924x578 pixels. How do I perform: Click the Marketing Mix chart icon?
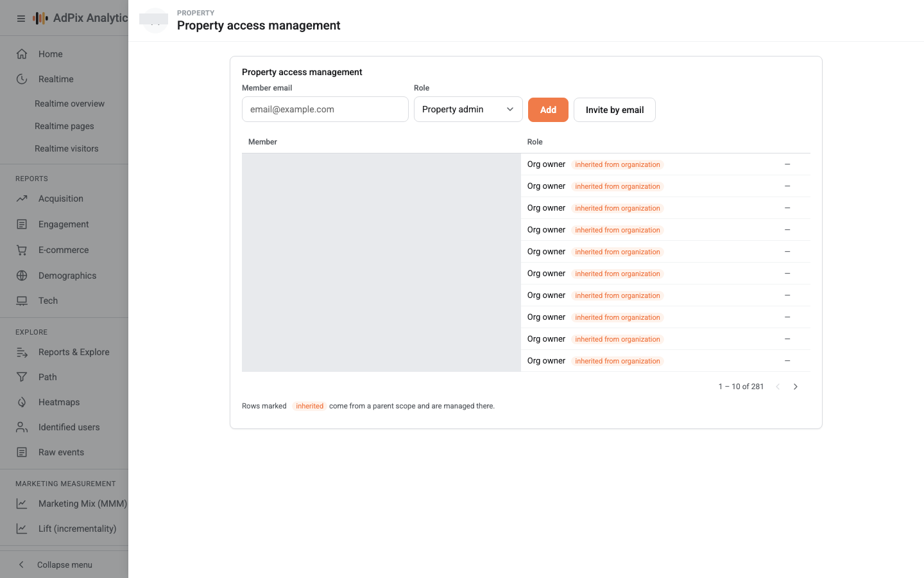point(22,504)
